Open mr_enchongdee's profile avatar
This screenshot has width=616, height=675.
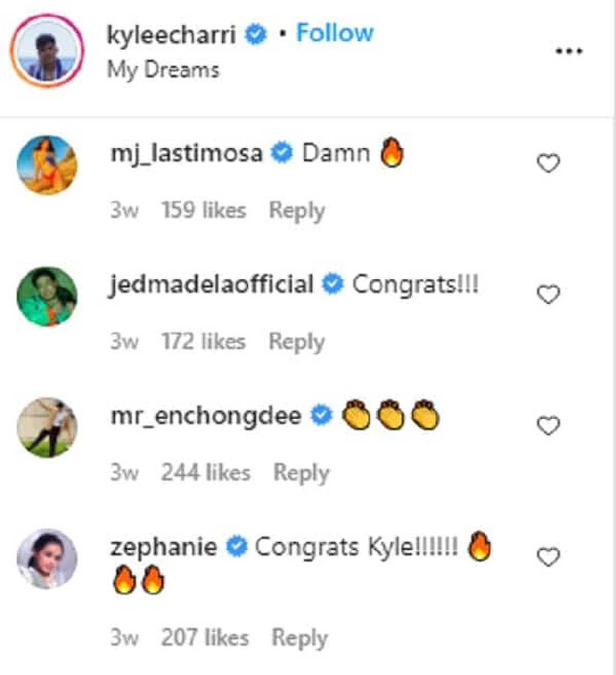pos(47,427)
